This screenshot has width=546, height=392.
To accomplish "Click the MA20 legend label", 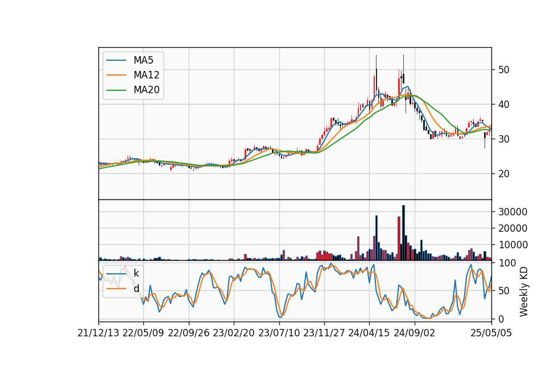I will point(146,90).
